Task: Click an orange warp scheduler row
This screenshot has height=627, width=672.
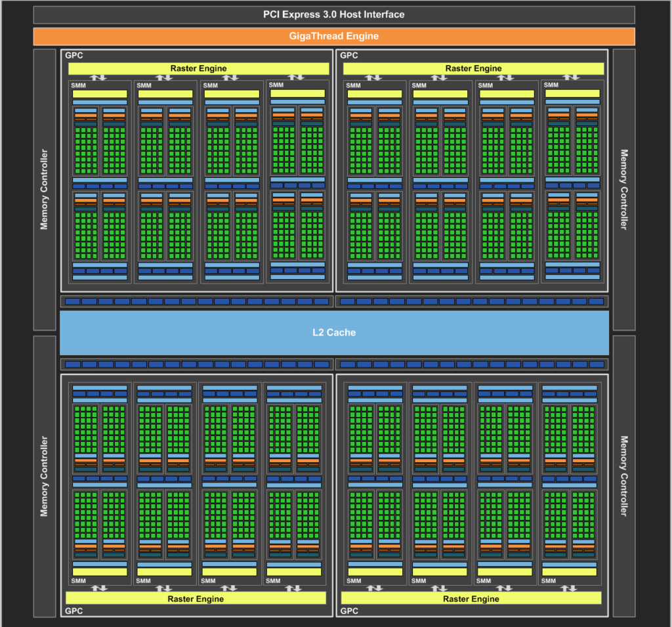Action: point(85,116)
